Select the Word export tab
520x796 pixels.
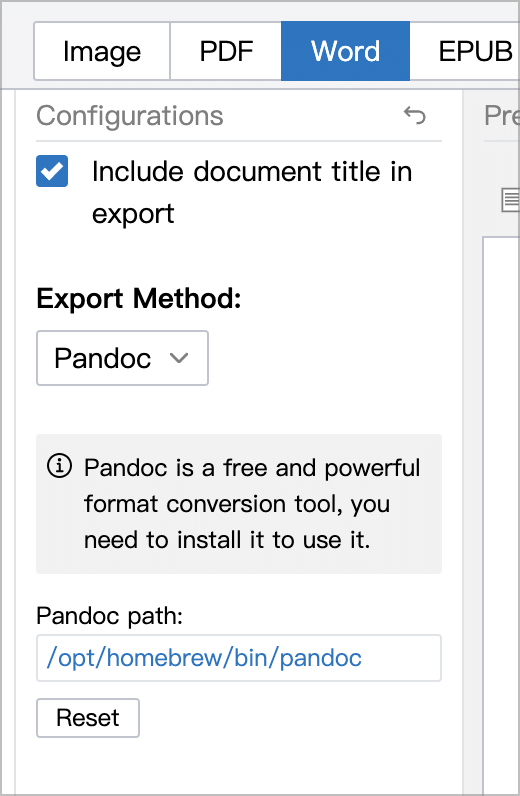pyautogui.click(x=345, y=51)
